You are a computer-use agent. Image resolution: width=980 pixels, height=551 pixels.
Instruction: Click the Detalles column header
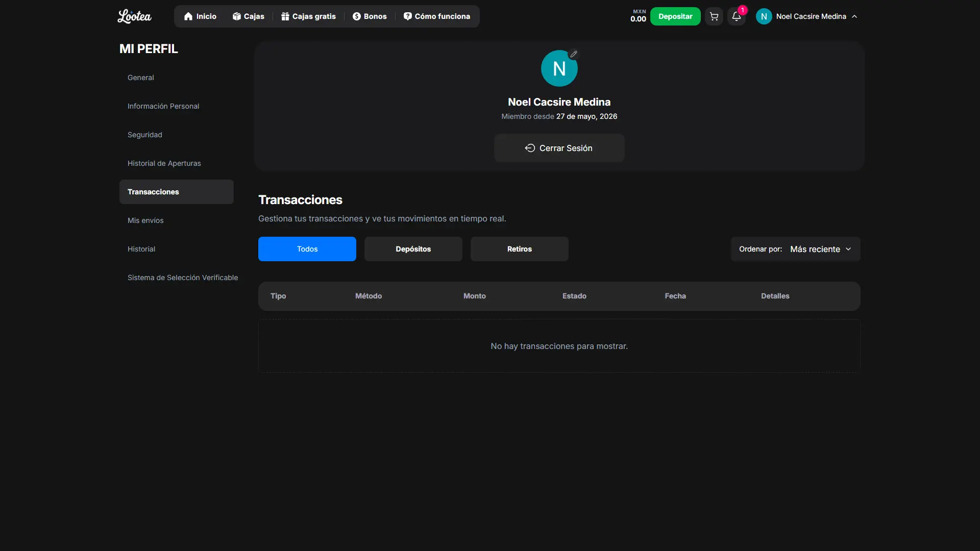click(775, 296)
